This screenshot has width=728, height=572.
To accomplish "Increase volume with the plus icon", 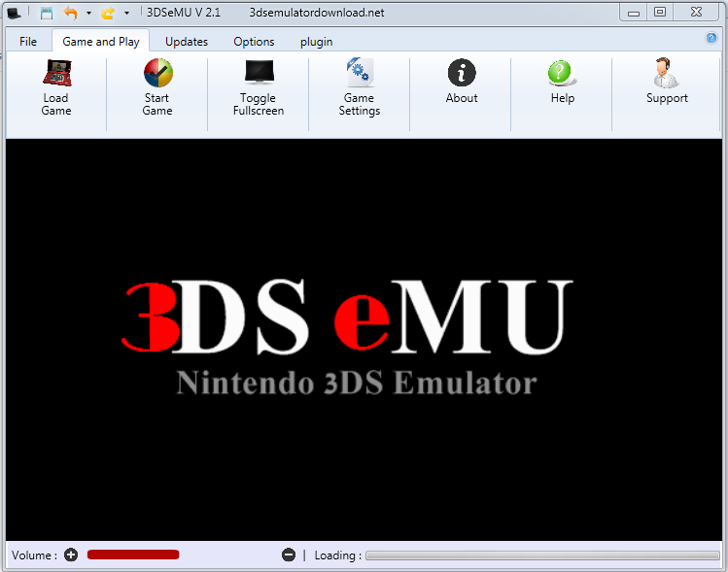I will [71, 555].
